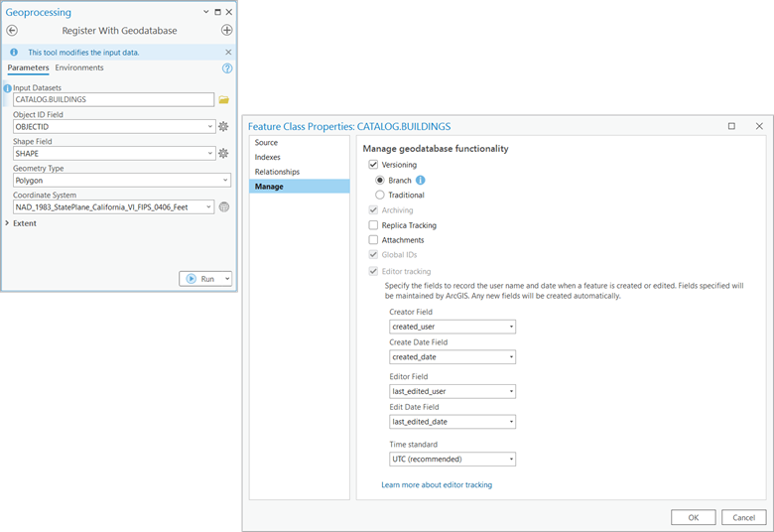Screen dimensions: 774x532
Task: Open 'Learn more about editor tracking' link
Action: click(x=437, y=485)
